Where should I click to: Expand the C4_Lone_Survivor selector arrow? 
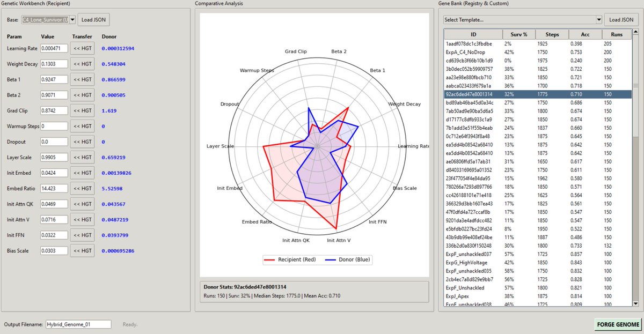[72, 19]
